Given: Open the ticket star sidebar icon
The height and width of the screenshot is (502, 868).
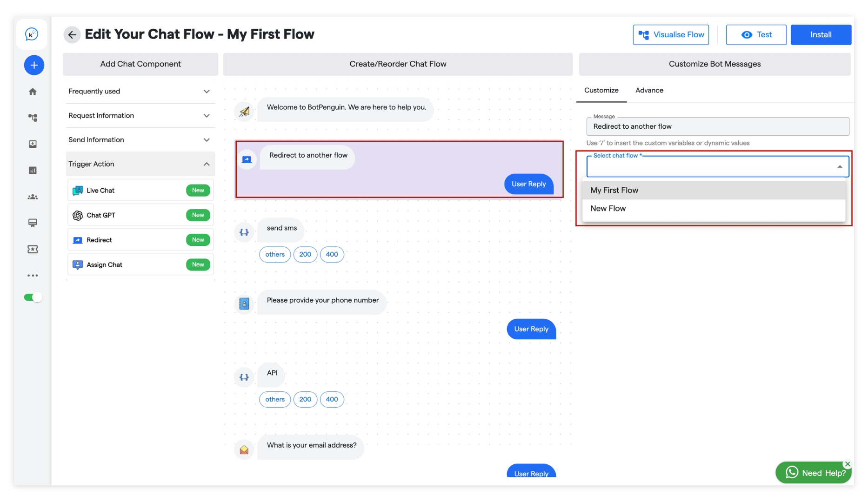Looking at the screenshot, I should click(x=33, y=250).
